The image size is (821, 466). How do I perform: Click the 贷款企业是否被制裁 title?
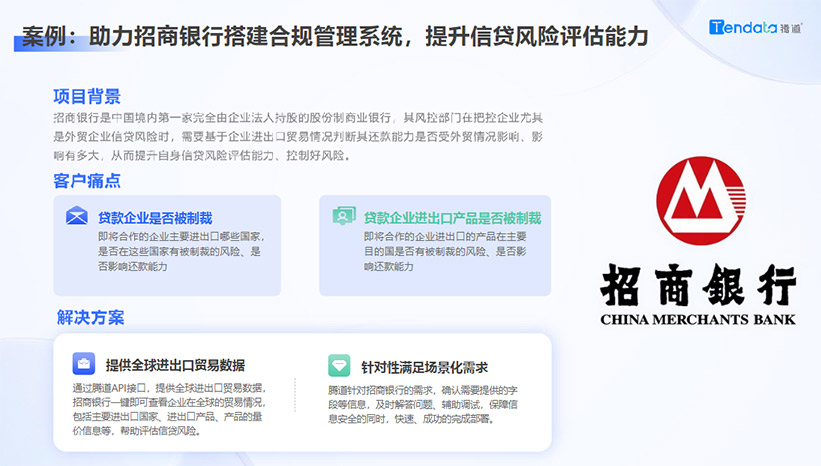click(x=155, y=218)
